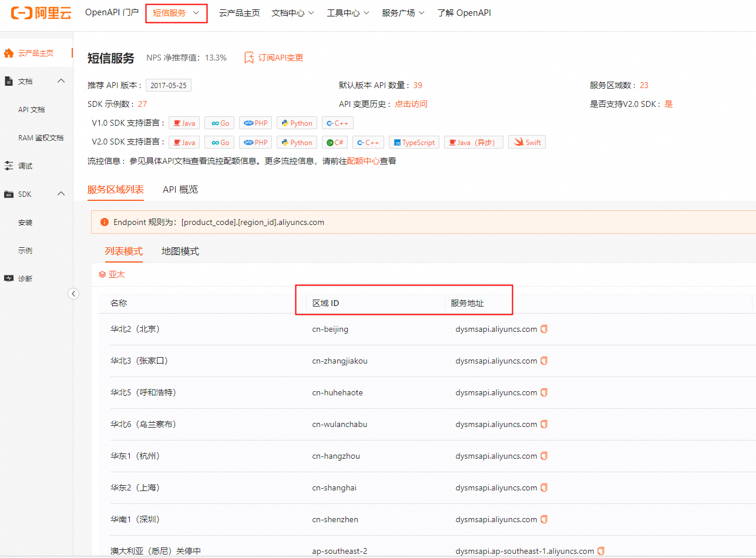Select PHP in V1.0 SDK languages
Image resolution: width=756 pixels, height=558 pixels.
256,123
